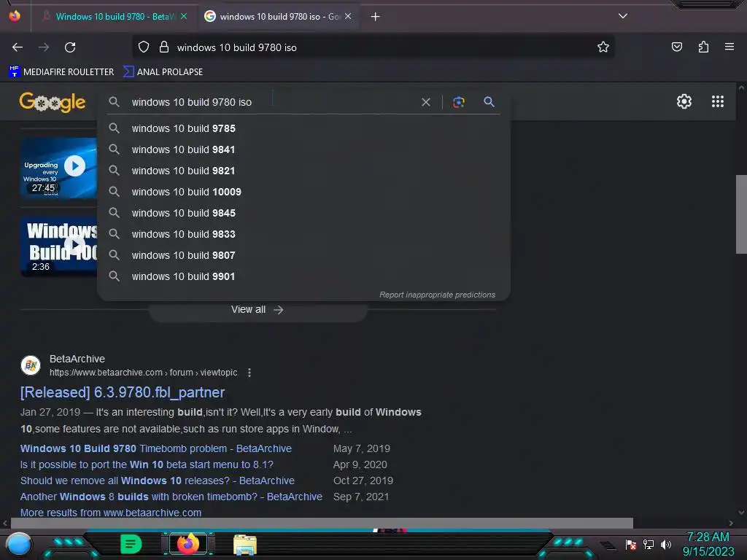Open the Pocket save icon
This screenshot has height=560, width=747.
tap(676, 47)
